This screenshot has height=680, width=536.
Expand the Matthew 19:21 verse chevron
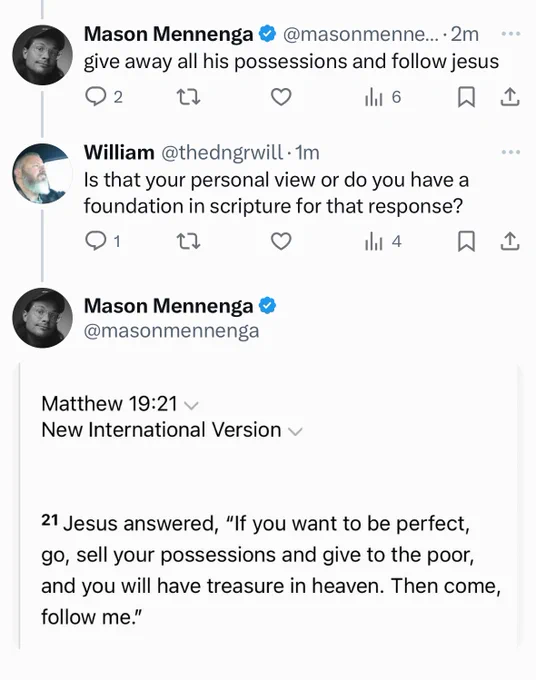191,405
